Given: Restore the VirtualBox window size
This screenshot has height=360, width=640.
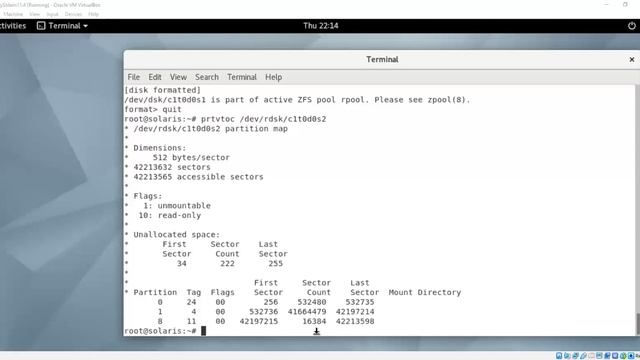Looking at the screenshot, I should coord(625,4).
